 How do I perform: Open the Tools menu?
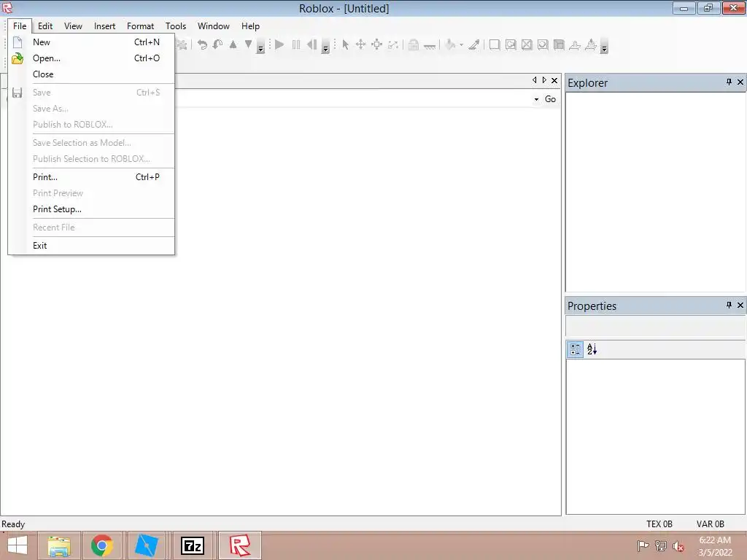click(176, 26)
